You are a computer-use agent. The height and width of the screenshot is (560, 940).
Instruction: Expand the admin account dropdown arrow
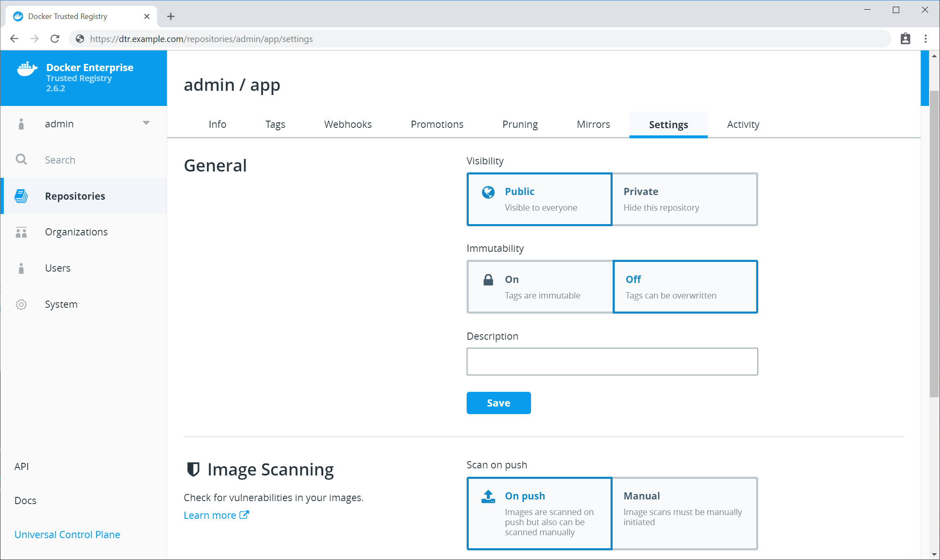pos(146,123)
